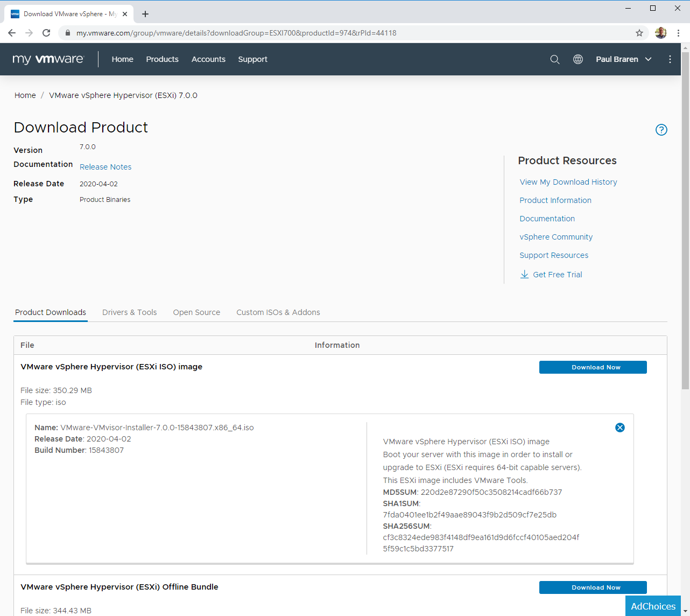Click the MD5SUM hash value

[x=491, y=492]
